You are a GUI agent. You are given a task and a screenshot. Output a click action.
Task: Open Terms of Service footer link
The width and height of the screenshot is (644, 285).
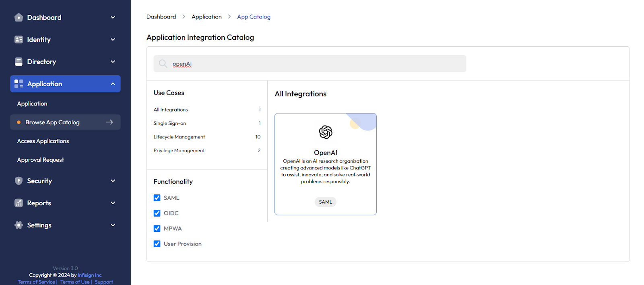[x=36, y=282]
